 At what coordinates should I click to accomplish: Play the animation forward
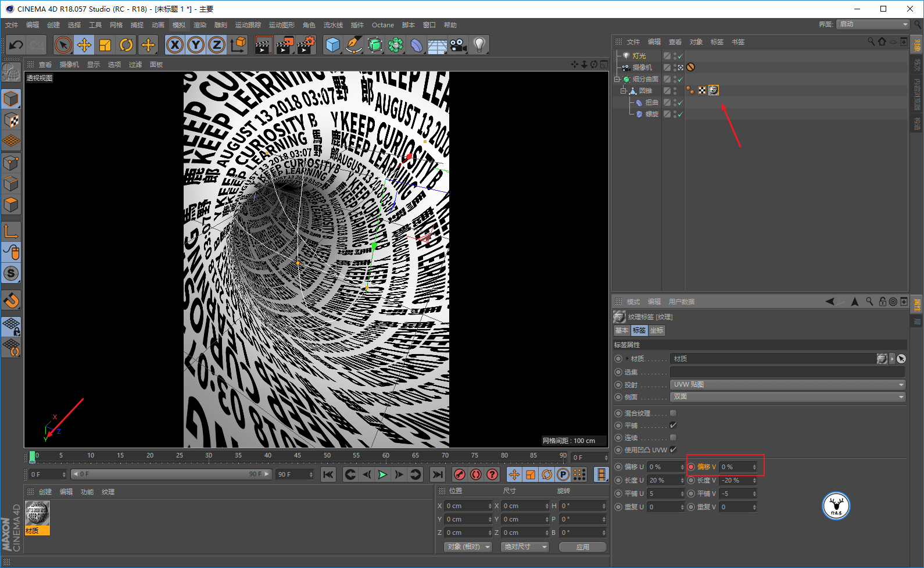382,474
